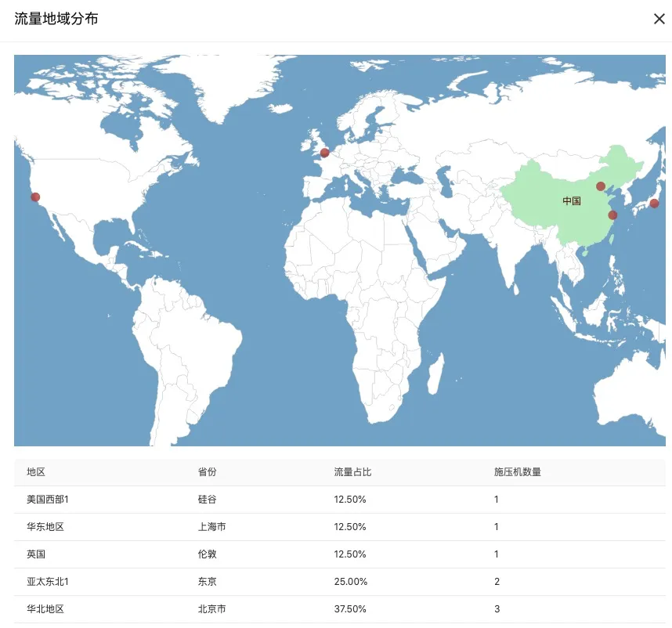The height and width of the screenshot is (628, 672).
Task: Select the 英国 table row
Action: (340, 554)
